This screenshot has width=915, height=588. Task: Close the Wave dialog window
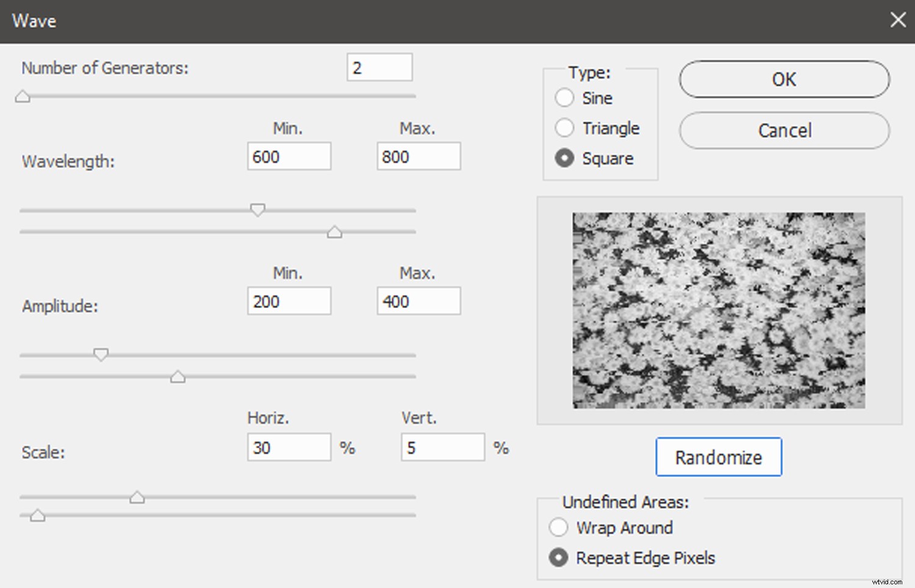tap(897, 20)
